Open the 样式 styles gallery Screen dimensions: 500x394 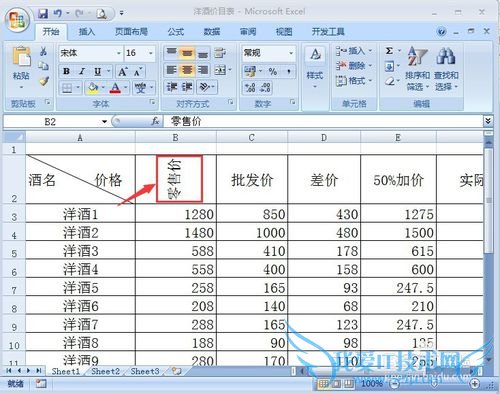tap(315, 68)
